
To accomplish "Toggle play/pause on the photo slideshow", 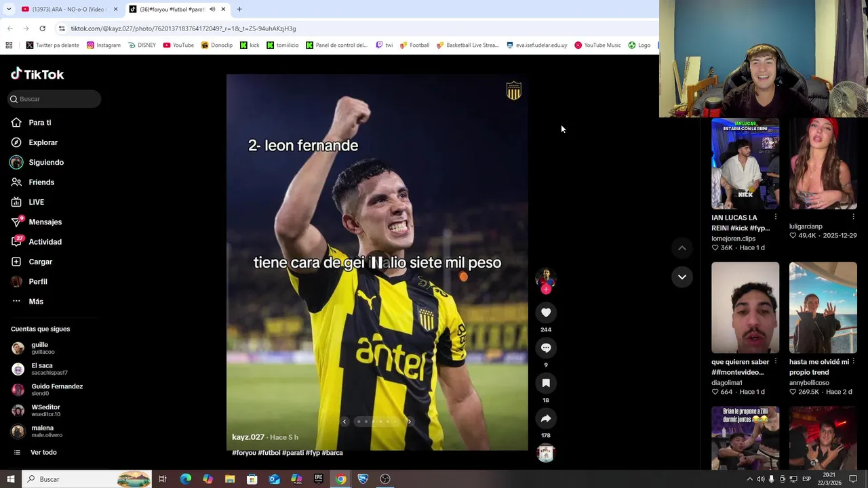I will click(x=376, y=262).
